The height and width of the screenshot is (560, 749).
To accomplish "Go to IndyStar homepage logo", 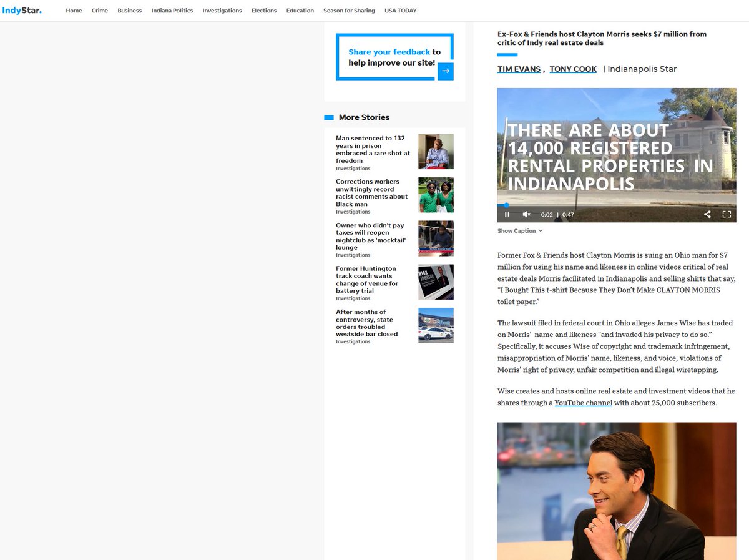I will click(x=22, y=10).
